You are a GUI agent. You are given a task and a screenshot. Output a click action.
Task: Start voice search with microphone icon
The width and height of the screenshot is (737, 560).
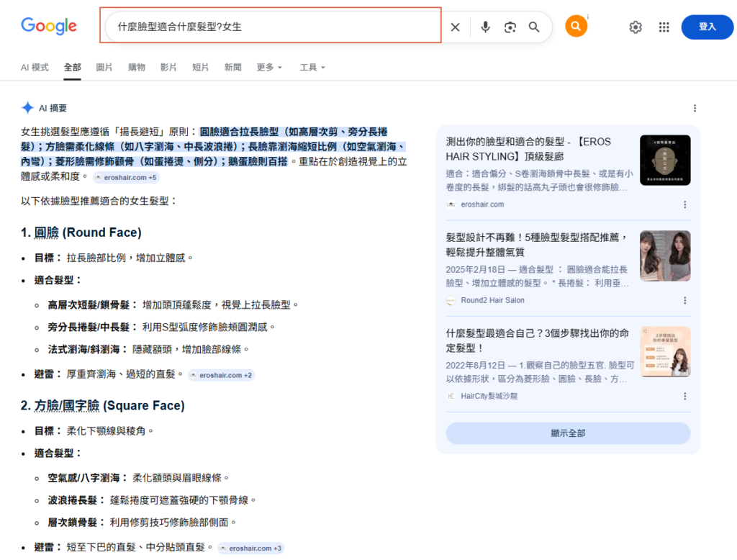click(486, 27)
